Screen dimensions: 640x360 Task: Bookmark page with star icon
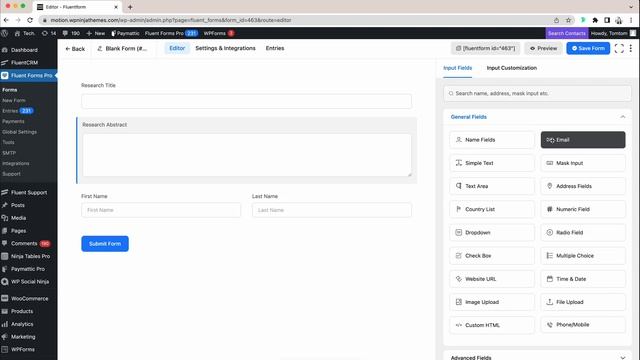[568, 20]
